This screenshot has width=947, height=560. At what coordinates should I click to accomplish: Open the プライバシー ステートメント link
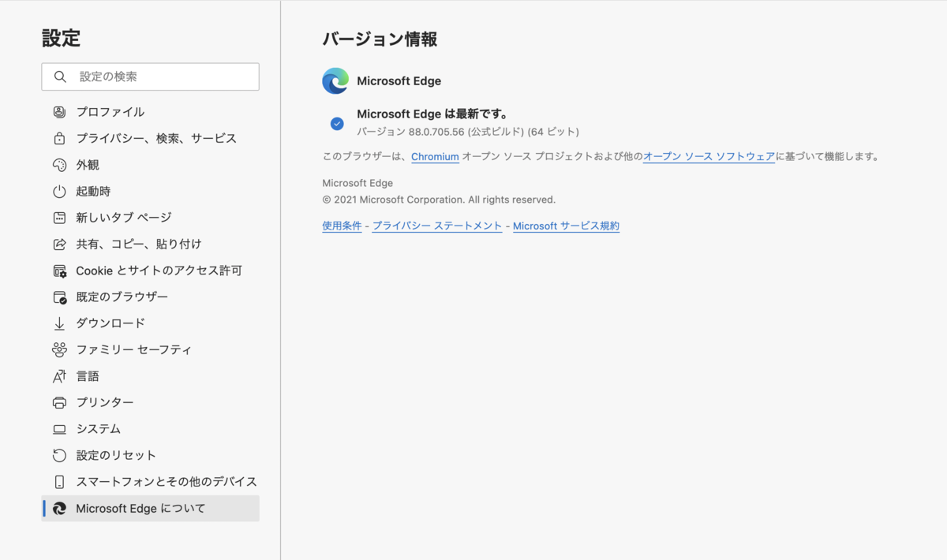click(x=437, y=226)
